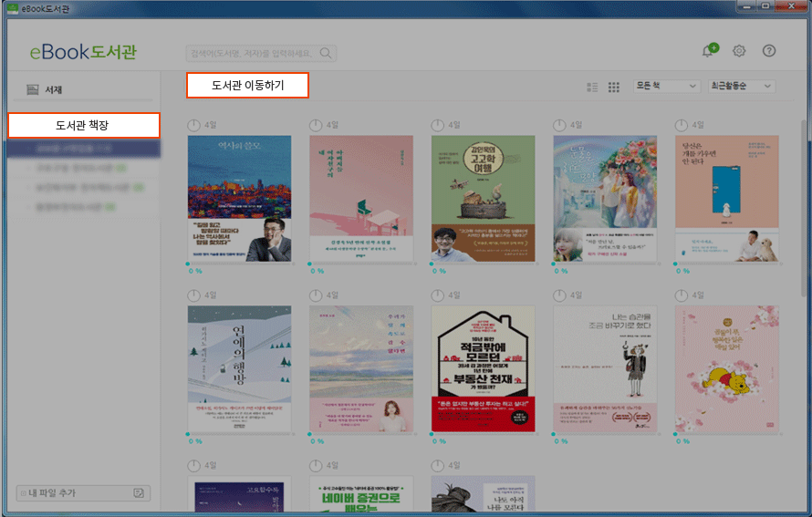This screenshot has height=517, width=812.
Task: Click the 도서관 이동하기 label
Action: (x=247, y=86)
